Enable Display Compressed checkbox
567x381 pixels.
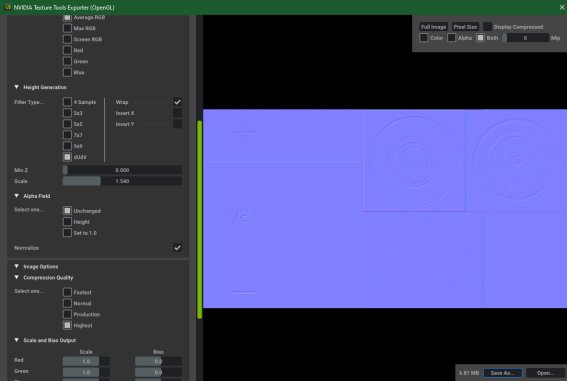(487, 27)
